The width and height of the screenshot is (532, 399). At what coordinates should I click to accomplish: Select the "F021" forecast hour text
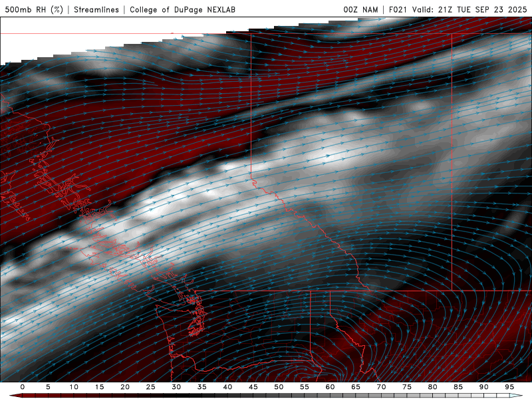coord(398,9)
